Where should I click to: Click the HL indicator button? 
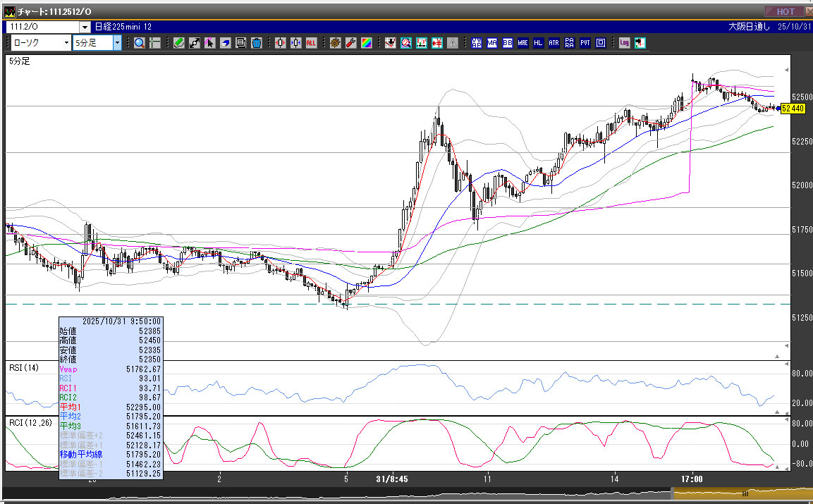538,43
